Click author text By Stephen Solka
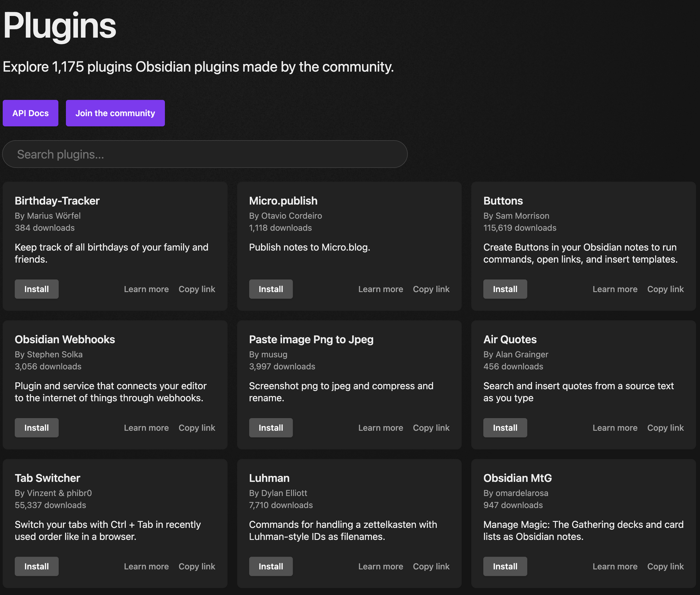 click(x=49, y=354)
